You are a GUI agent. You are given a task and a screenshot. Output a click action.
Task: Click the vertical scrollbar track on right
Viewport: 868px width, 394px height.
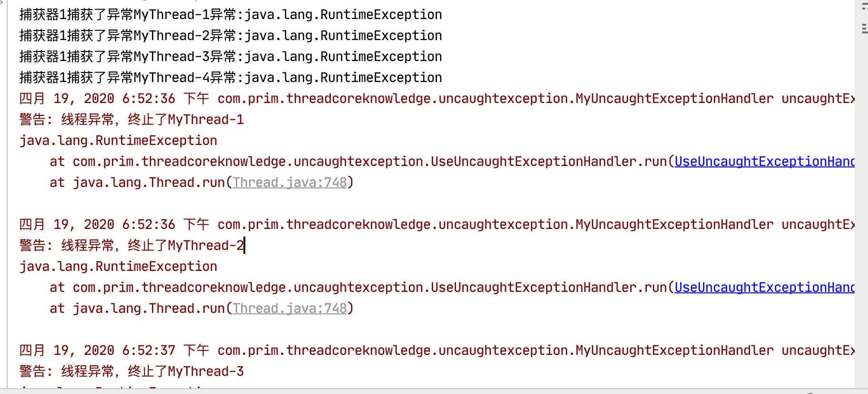point(861,191)
